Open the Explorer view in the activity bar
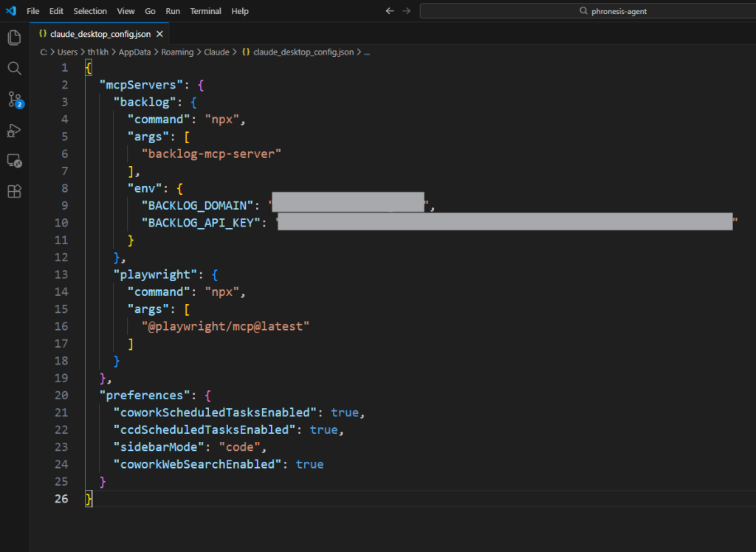The width and height of the screenshot is (756, 552). pos(13,38)
